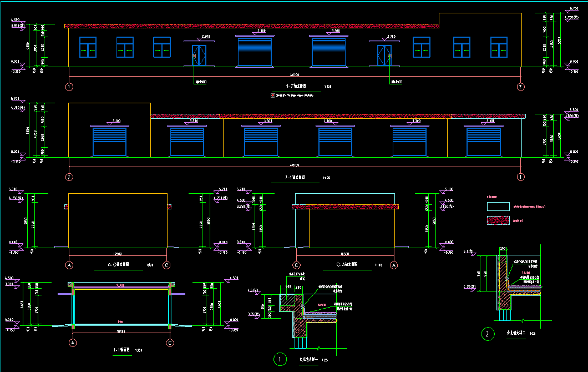Select the leftmost window in the top elevation
This screenshot has height=372, width=588.
[88, 47]
